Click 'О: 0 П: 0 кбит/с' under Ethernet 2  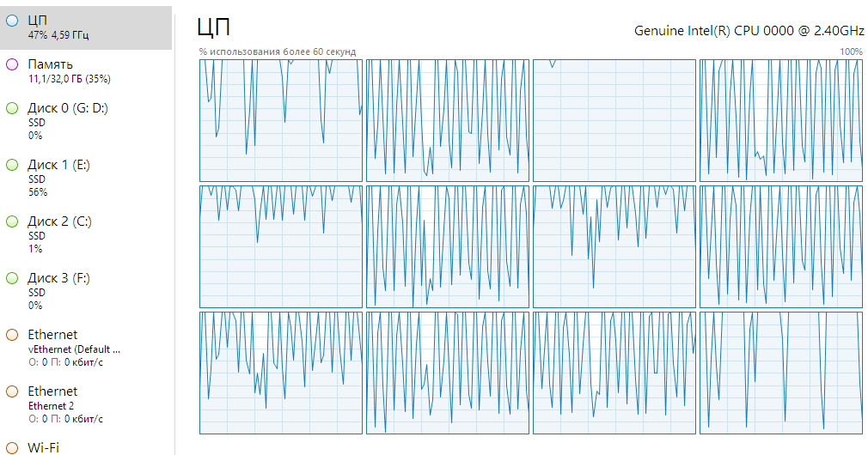click(x=65, y=419)
